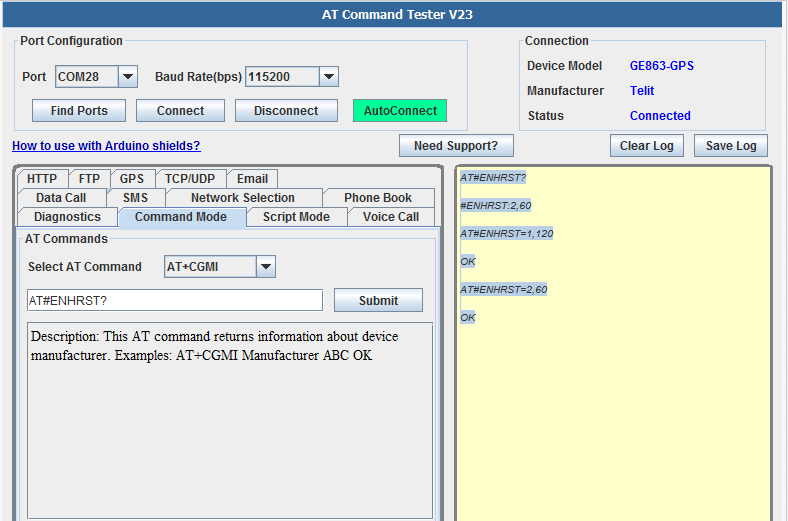Image resolution: width=788 pixels, height=521 pixels.
Task: Open the Phone Book tab
Action: (378, 198)
